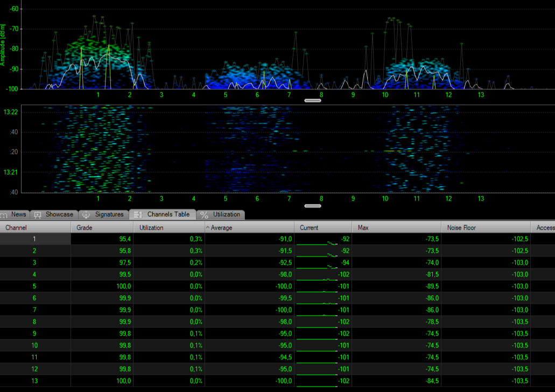The height and width of the screenshot is (392, 555).
Task: Select channel 5 in the Channel column
Action: coord(36,286)
